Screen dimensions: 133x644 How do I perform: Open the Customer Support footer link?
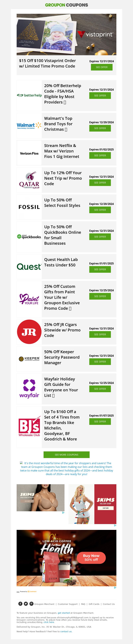68,604
